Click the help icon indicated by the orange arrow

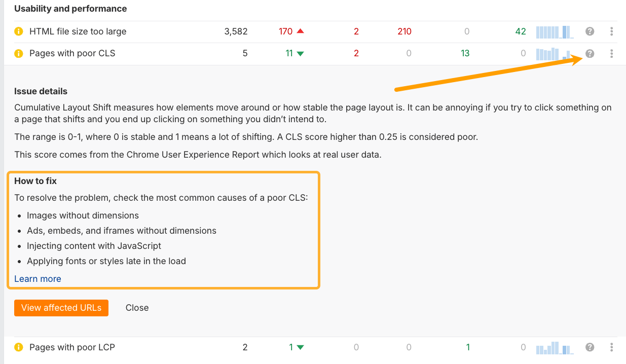pyautogui.click(x=590, y=53)
